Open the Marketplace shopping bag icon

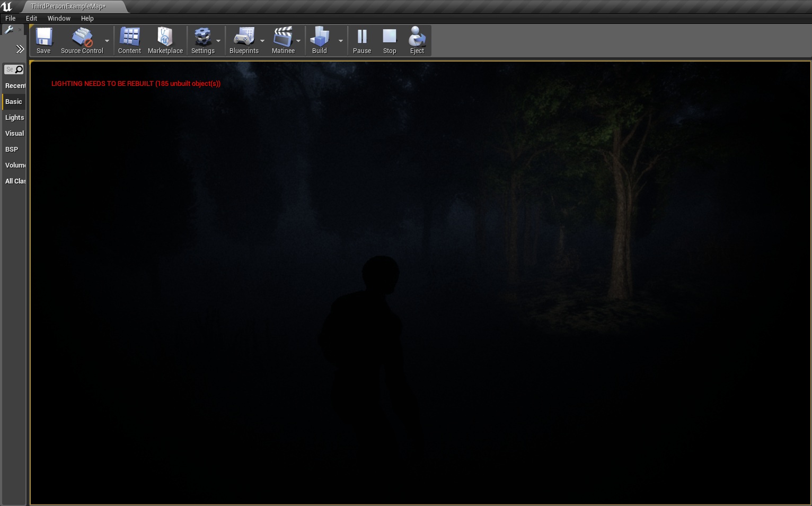click(x=165, y=37)
